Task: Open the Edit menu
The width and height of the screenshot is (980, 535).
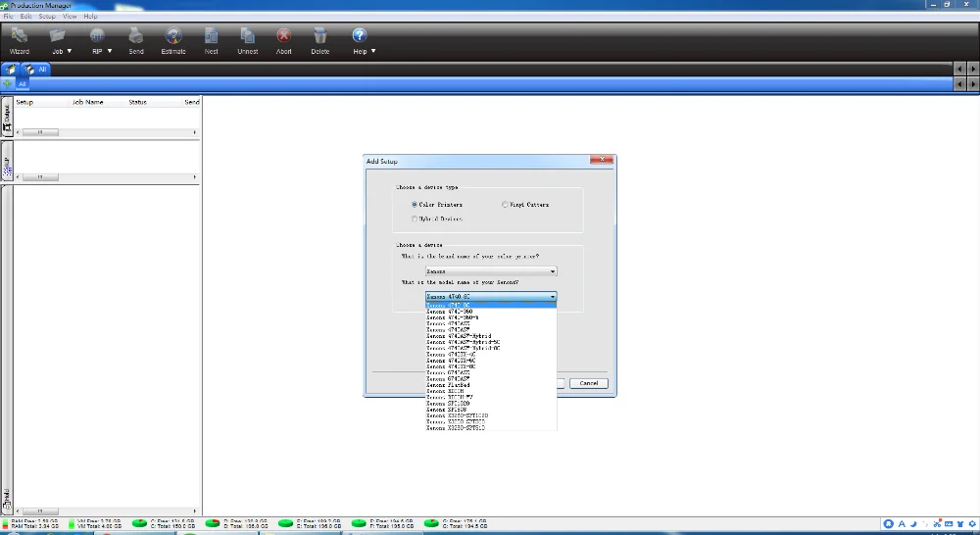Action: (25, 17)
